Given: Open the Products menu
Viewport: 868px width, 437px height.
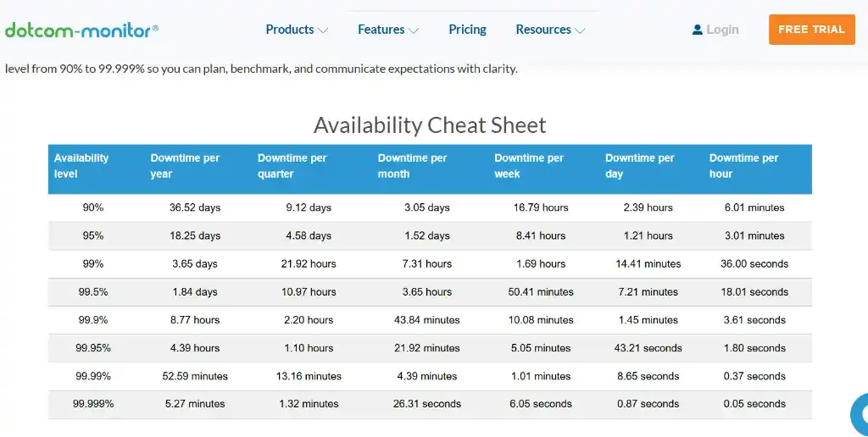Looking at the screenshot, I should pyautogui.click(x=289, y=30).
